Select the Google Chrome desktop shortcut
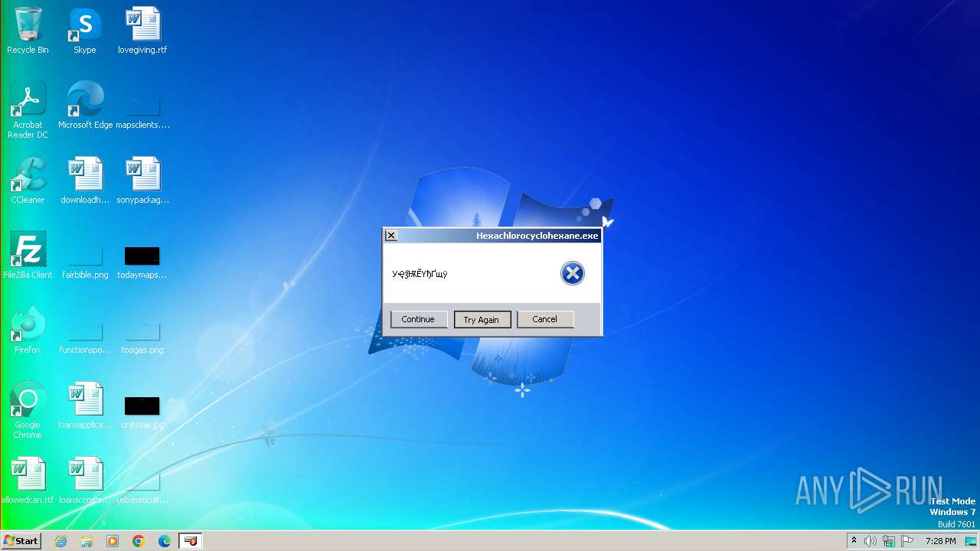The height and width of the screenshot is (551, 980). click(28, 410)
